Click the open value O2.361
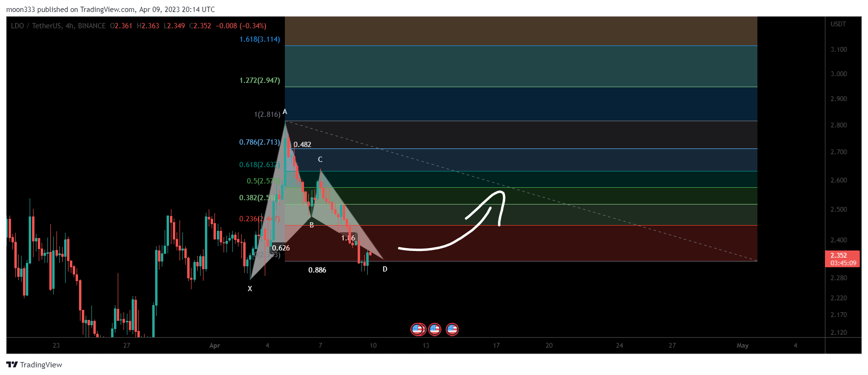The image size is (868, 375). point(121,26)
